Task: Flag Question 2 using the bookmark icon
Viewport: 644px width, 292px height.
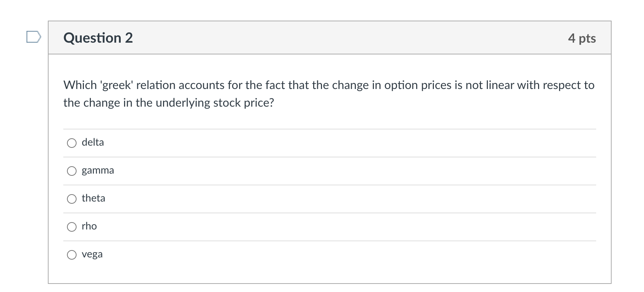Action: pyautogui.click(x=33, y=37)
